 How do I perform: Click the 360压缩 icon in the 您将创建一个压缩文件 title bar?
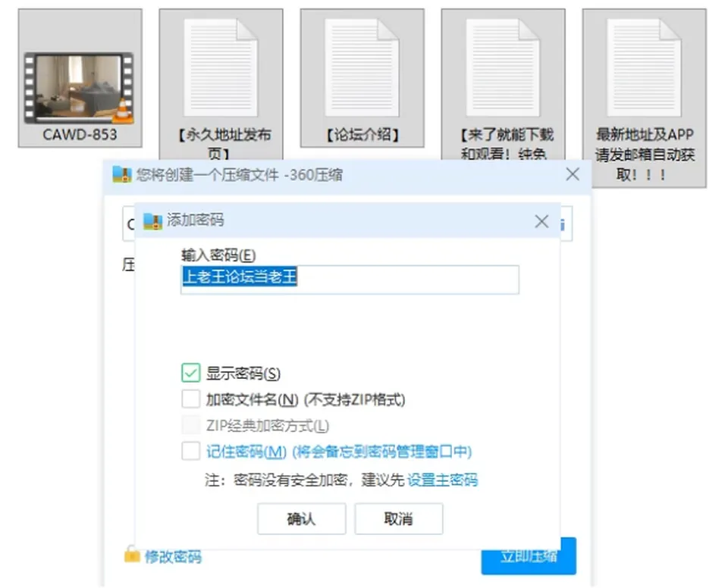tap(122, 175)
